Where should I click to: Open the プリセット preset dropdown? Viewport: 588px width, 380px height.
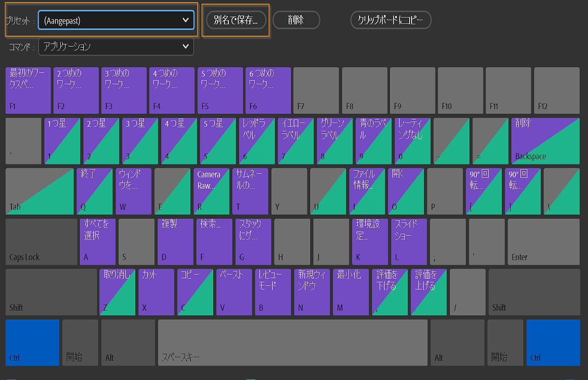click(x=116, y=20)
